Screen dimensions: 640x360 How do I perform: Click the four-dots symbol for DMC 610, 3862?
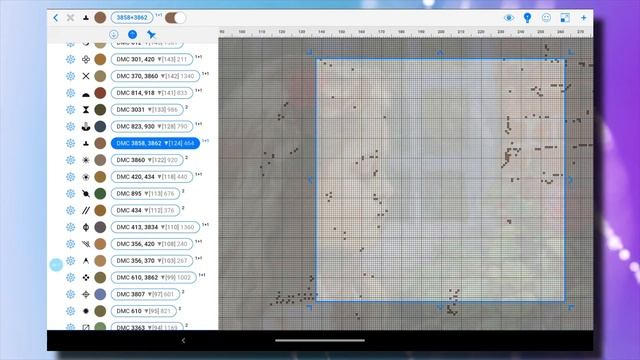coord(86,278)
